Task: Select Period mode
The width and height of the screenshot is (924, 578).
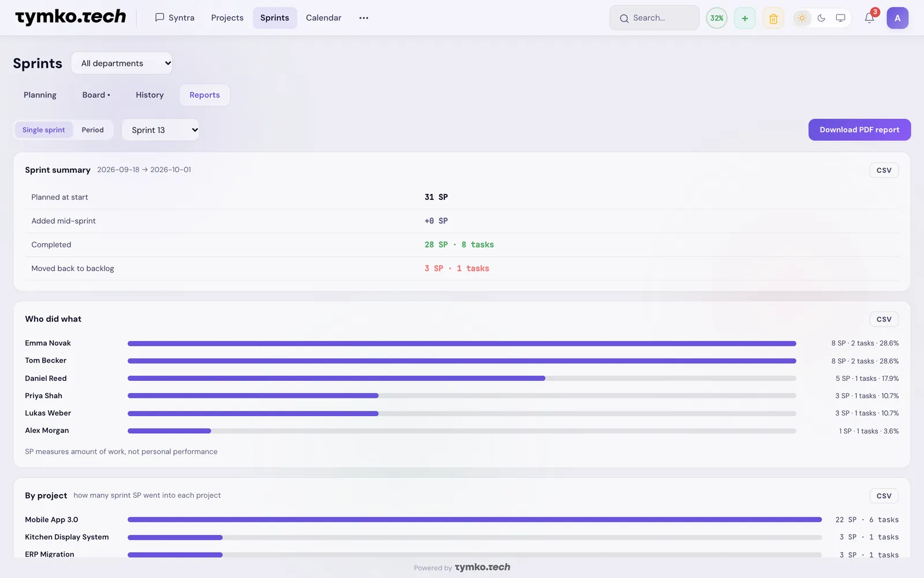Action: pyautogui.click(x=92, y=130)
